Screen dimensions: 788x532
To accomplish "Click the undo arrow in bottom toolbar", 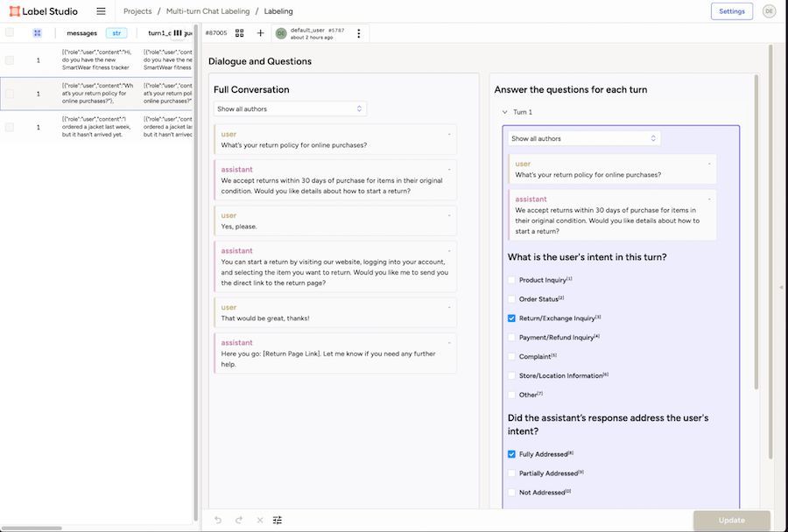I will tap(218, 520).
